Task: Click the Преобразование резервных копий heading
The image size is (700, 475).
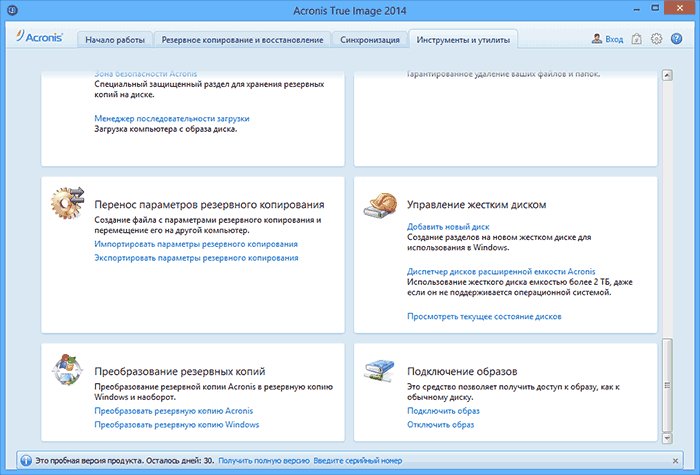Action: (180, 371)
